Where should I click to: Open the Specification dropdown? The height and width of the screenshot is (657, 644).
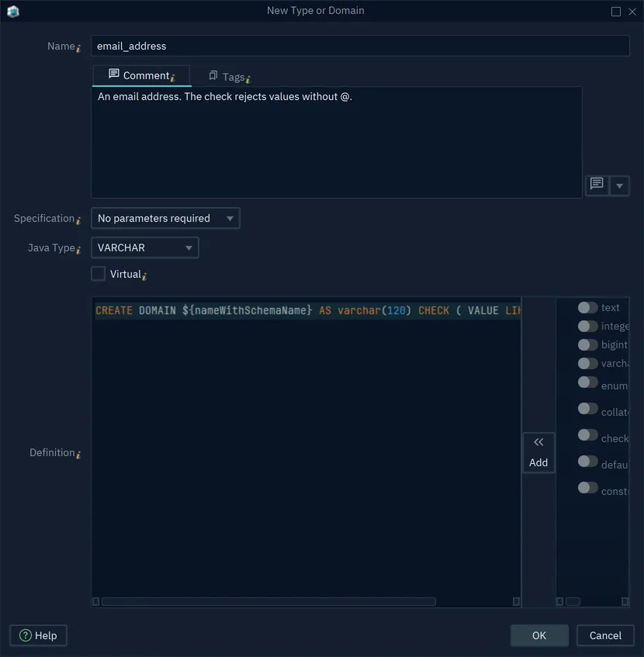[x=165, y=218]
